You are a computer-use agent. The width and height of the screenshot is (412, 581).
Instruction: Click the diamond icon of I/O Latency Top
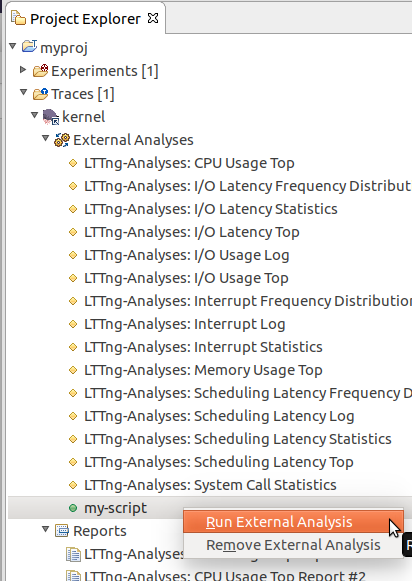point(73,232)
